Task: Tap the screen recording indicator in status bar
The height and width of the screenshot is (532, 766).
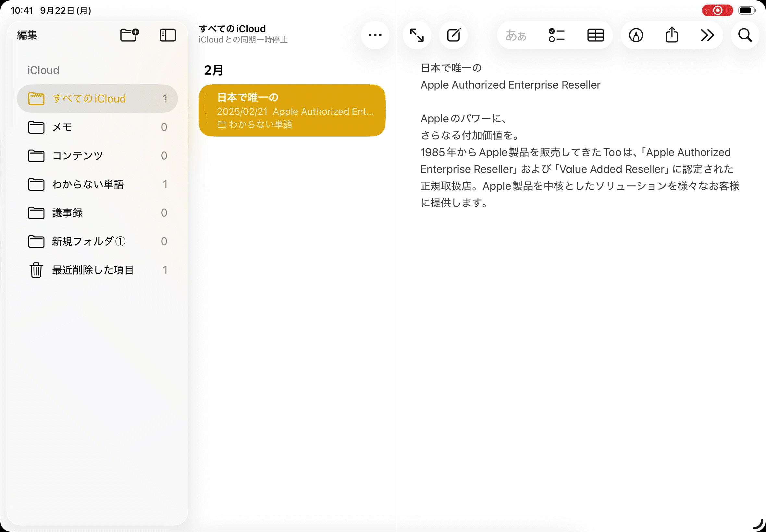Action: click(x=717, y=10)
